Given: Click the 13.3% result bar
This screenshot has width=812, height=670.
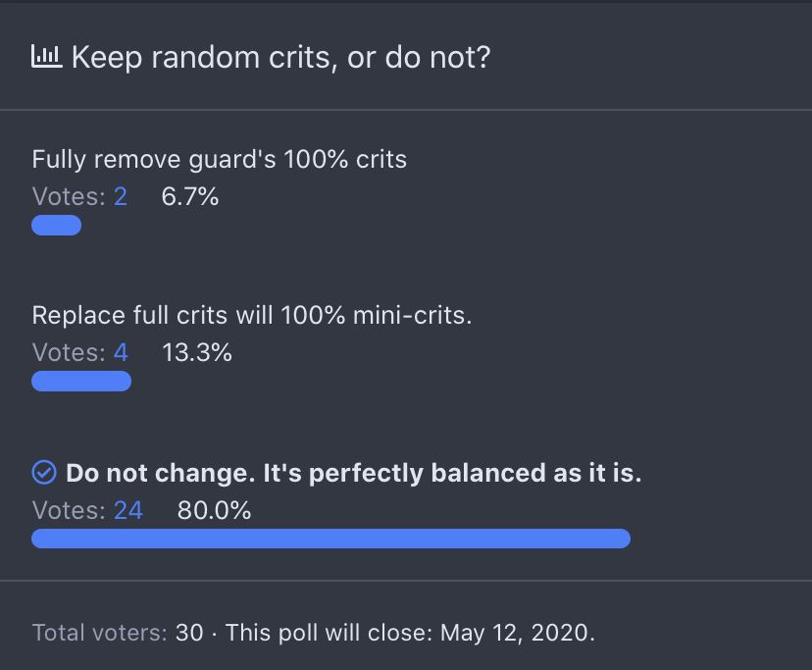Looking at the screenshot, I should tap(81, 382).
